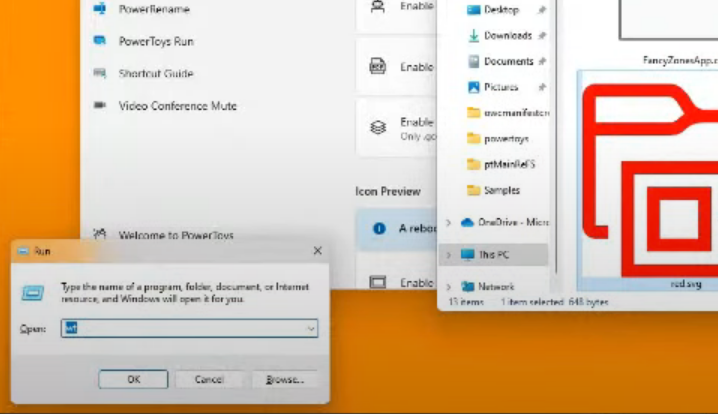Select the red.svg thumbnail in Explorer
The image size is (718, 414).
(648, 181)
